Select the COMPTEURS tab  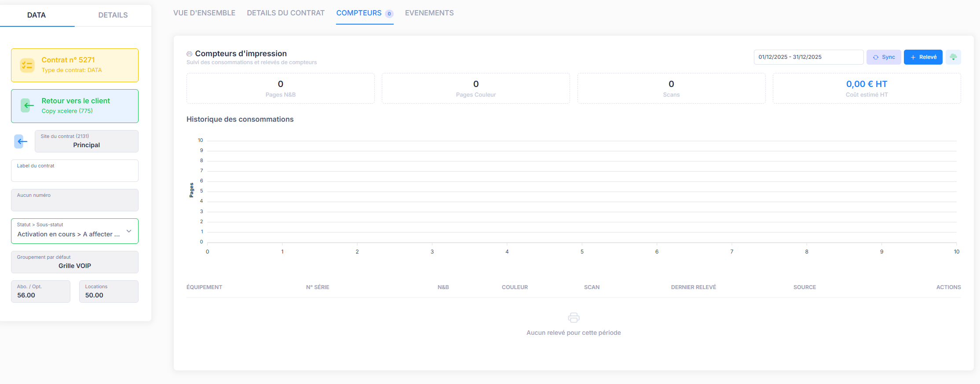(x=365, y=13)
